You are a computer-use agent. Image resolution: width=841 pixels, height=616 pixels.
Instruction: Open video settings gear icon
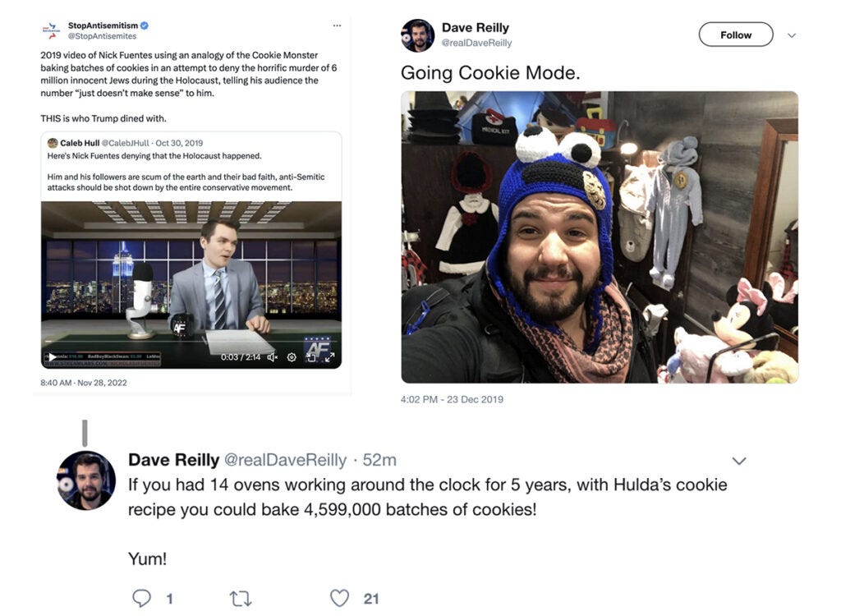click(292, 356)
